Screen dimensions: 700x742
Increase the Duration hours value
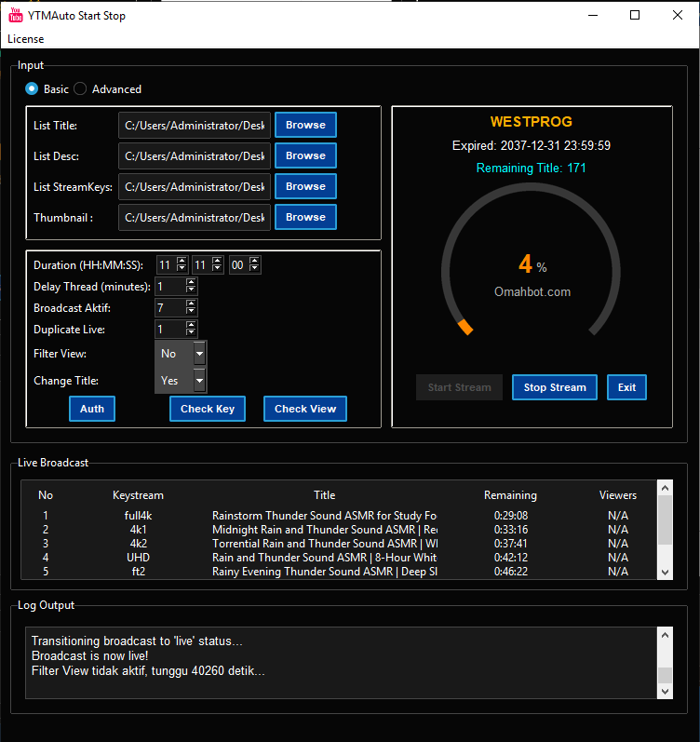pyautogui.click(x=182, y=261)
